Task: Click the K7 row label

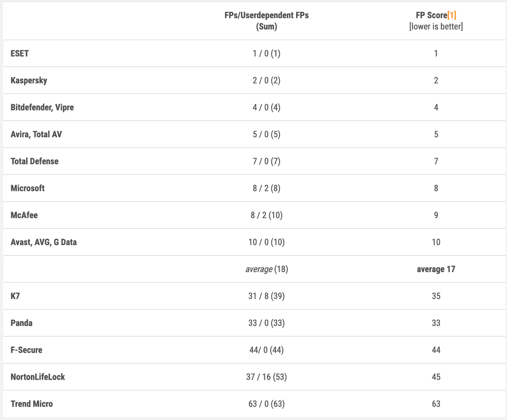Action: 15,296
